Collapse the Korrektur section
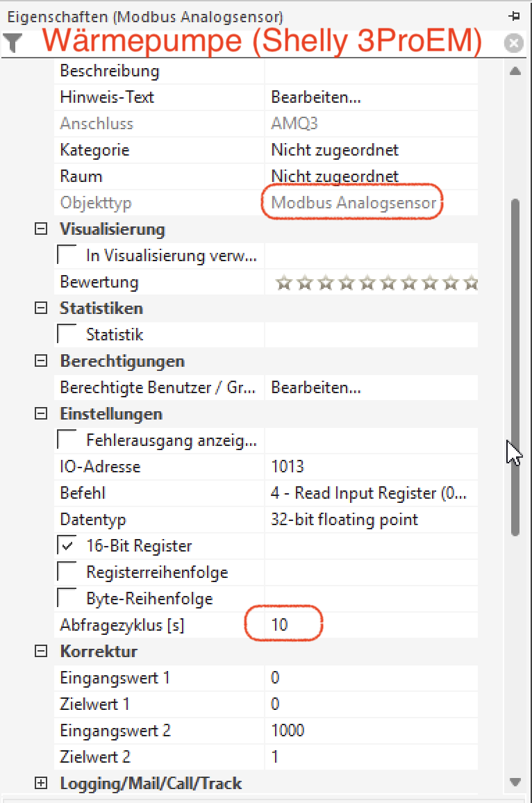The width and height of the screenshot is (532, 803). (x=41, y=652)
